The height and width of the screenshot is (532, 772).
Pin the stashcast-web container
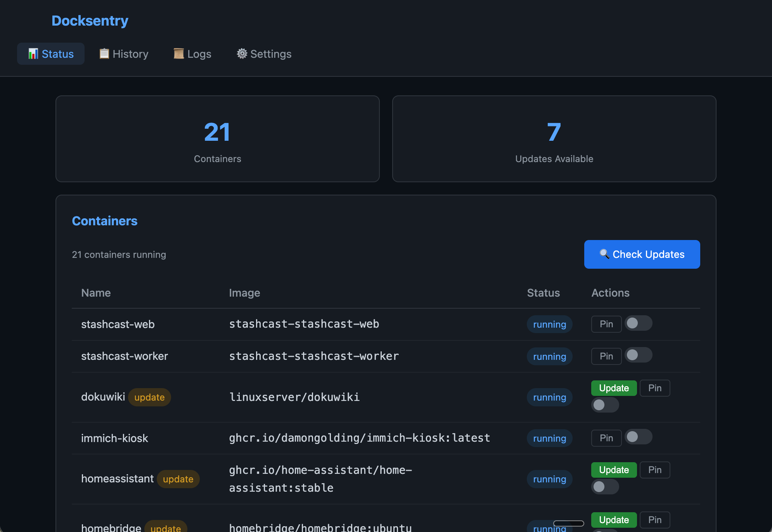(x=606, y=324)
